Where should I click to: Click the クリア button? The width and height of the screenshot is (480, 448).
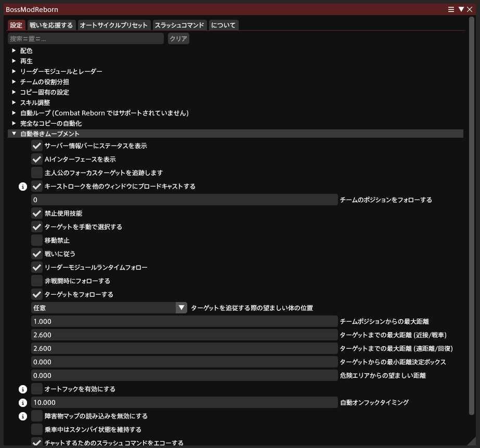(178, 38)
